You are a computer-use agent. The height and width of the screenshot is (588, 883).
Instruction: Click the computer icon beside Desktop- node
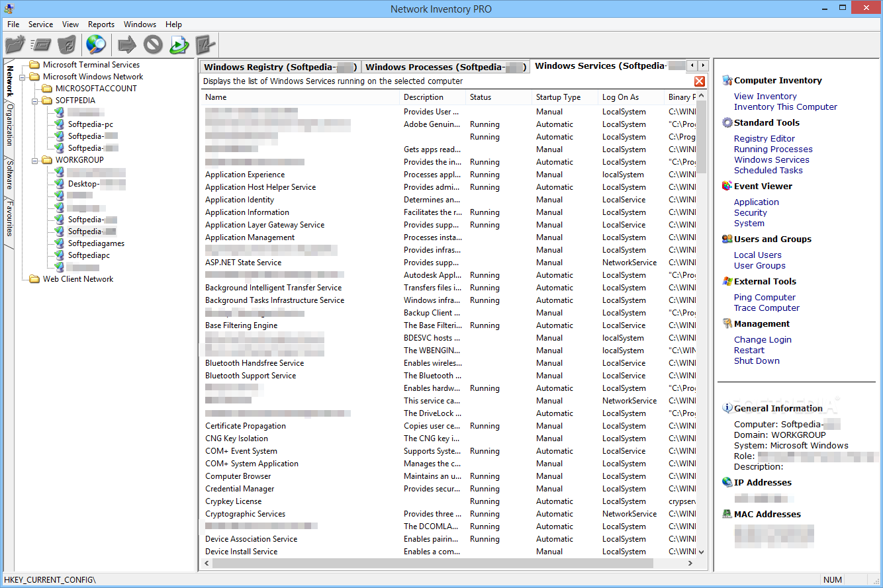pos(59,184)
